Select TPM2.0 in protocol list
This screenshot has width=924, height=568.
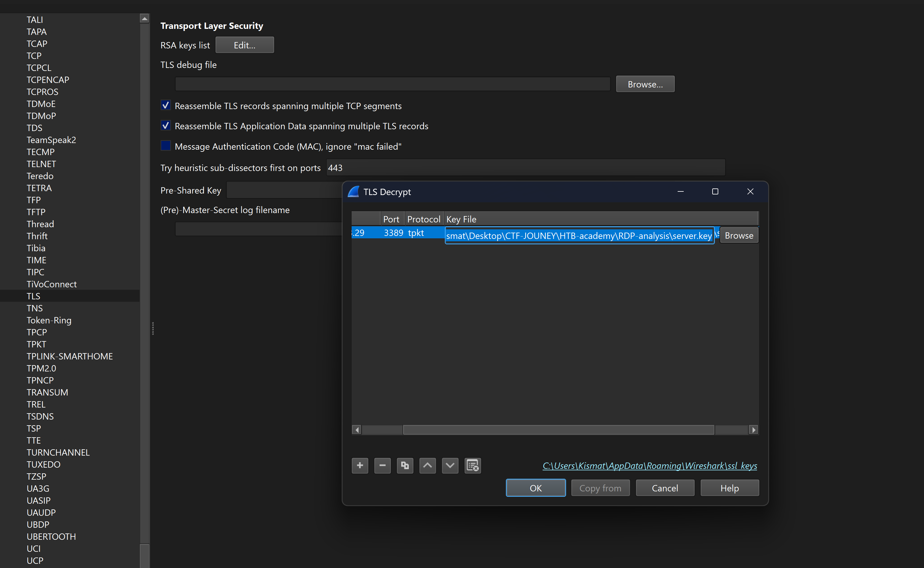point(41,368)
